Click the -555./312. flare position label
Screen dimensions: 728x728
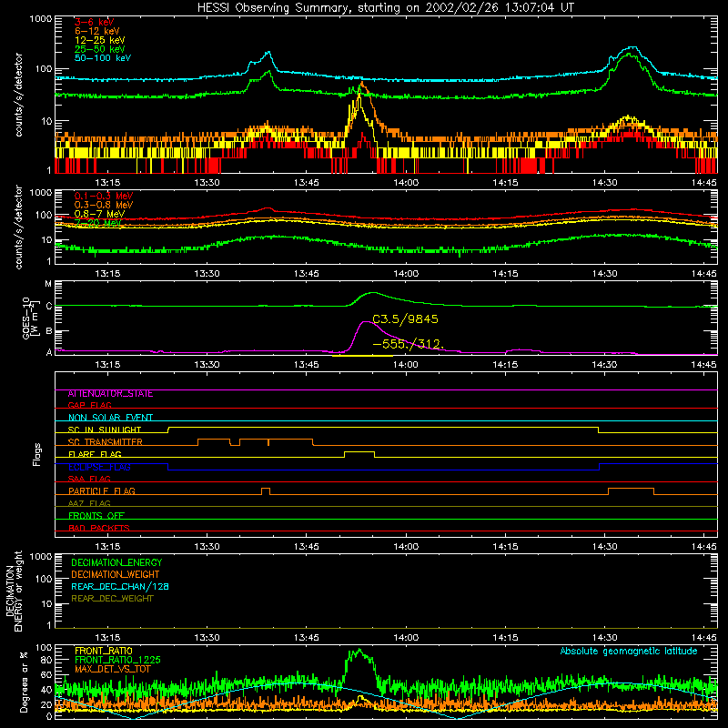click(x=409, y=345)
